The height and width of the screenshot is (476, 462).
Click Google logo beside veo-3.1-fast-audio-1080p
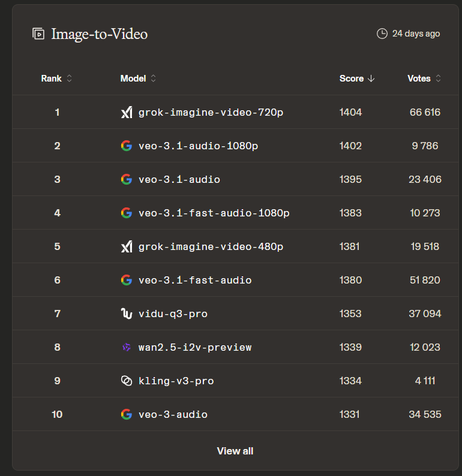tap(127, 213)
